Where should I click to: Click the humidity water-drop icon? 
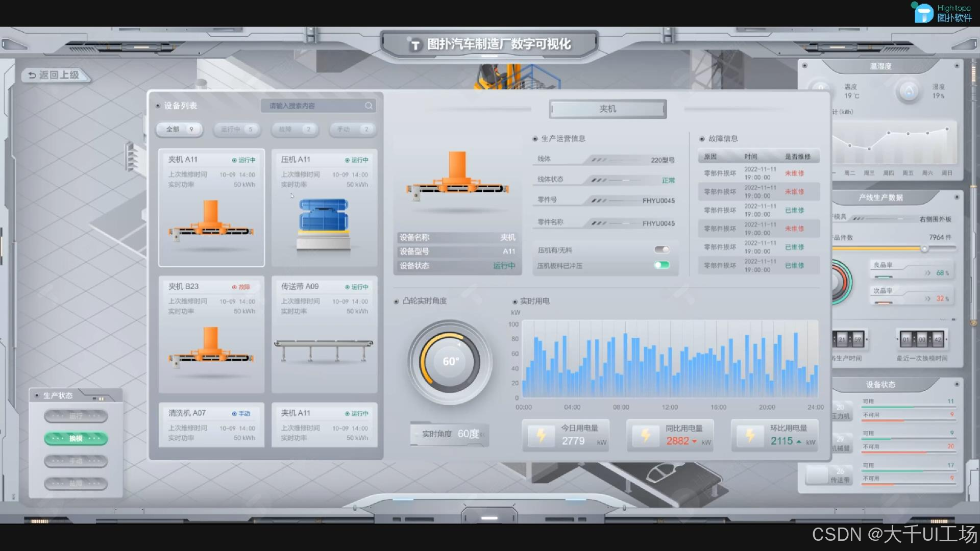909,92
